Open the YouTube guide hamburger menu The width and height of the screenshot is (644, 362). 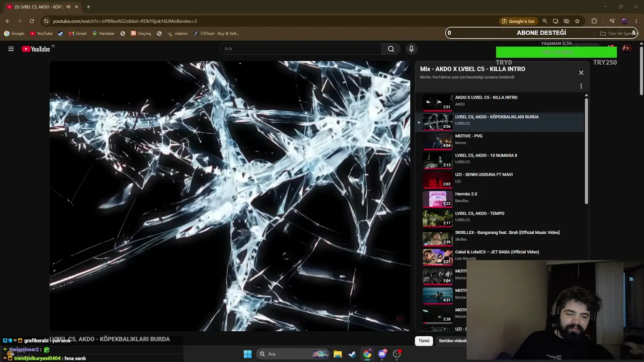[x=11, y=49]
